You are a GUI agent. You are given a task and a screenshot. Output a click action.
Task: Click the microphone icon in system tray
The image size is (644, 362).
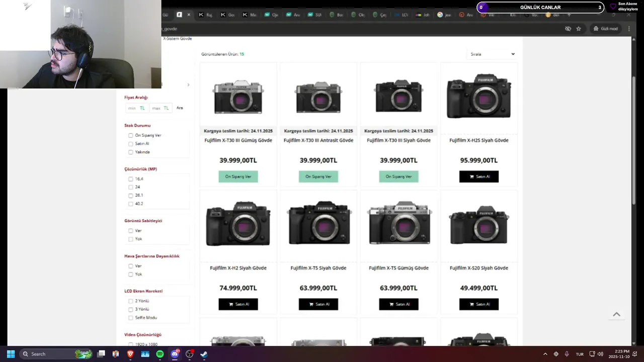click(567, 354)
